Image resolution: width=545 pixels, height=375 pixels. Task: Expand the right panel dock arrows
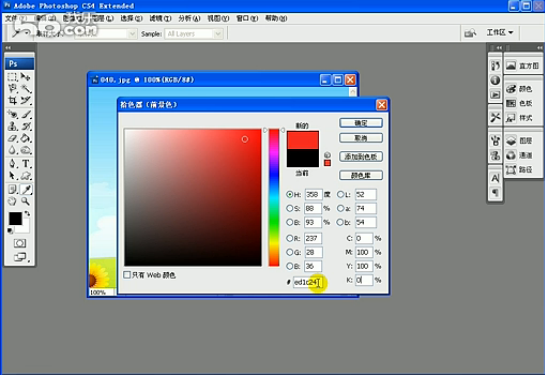[x=540, y=47]
